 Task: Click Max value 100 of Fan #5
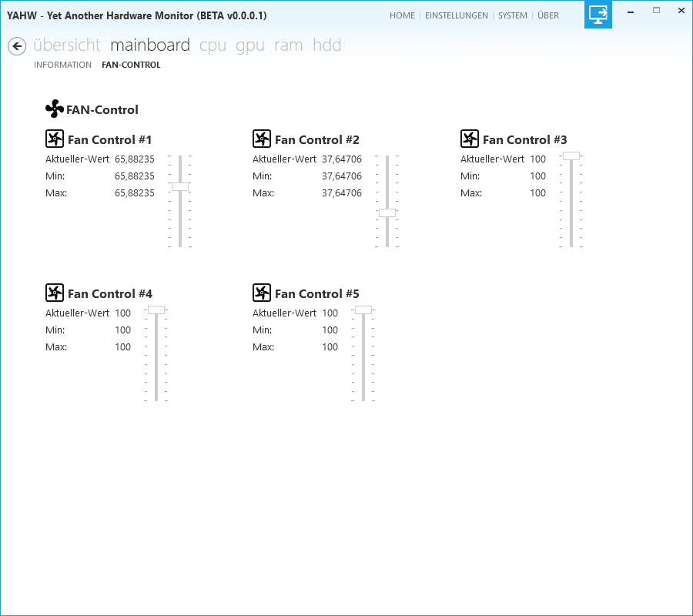pyautogui.click(x=330, y=347)
